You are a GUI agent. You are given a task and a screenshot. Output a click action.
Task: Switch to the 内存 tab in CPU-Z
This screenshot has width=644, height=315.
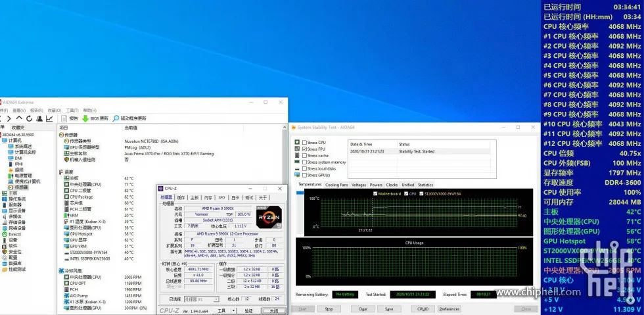point(208,198)
